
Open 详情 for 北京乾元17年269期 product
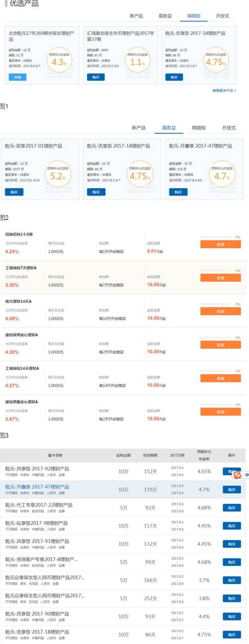point(17,77)
